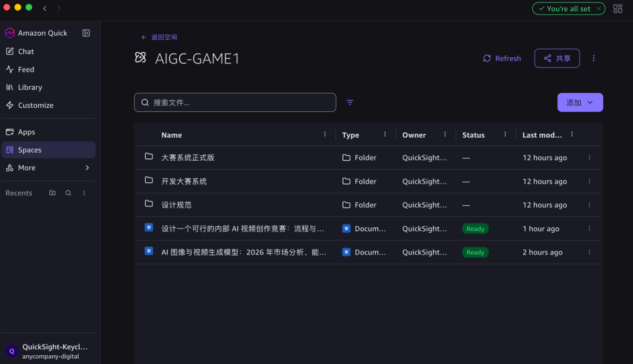Open Owner column options menu
633x364 pixels.
(445, 134)
